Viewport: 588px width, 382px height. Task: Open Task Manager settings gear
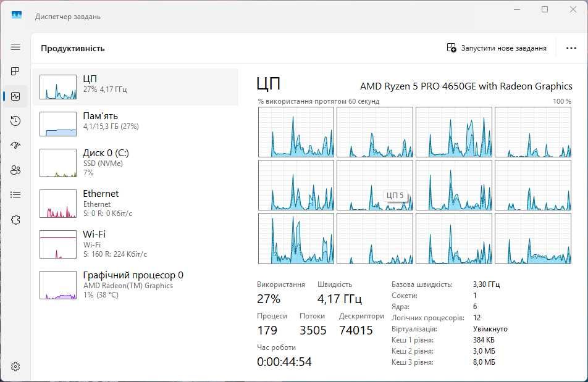15,367
